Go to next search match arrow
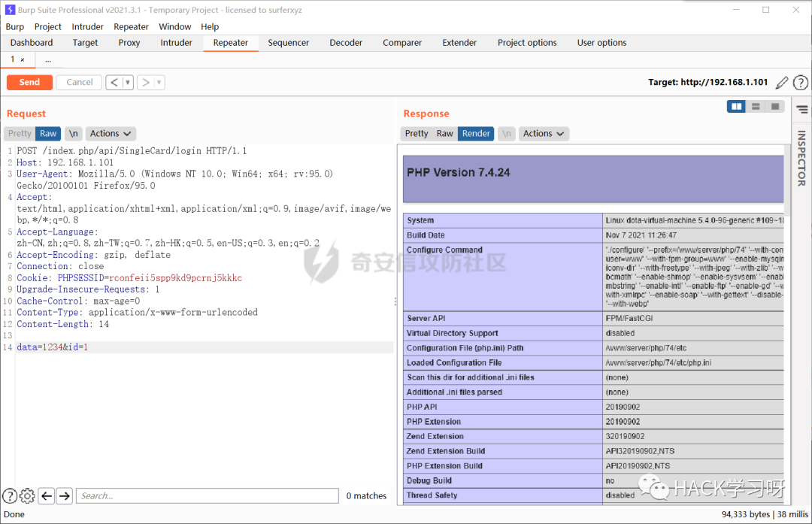The image size is (812, 524). [x=64, y=496]
